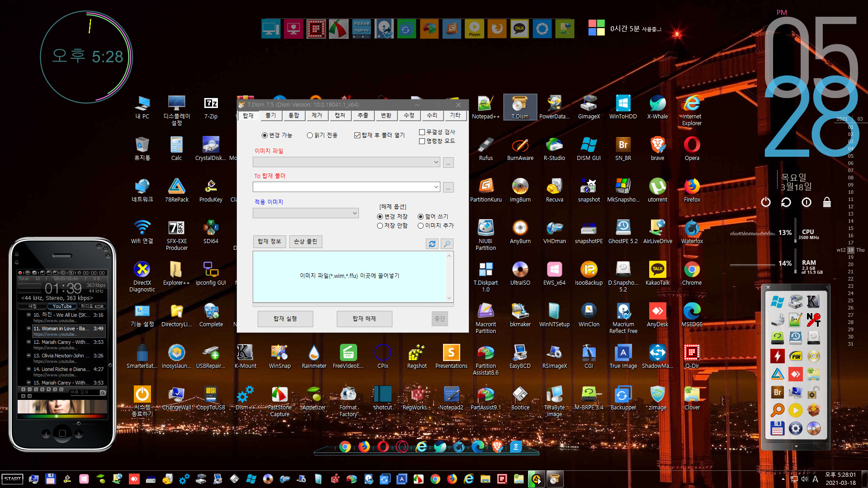Open the Macrium Reflect Free desktop icon
Screen dimensions: 868x488
[x=623, y=319]
